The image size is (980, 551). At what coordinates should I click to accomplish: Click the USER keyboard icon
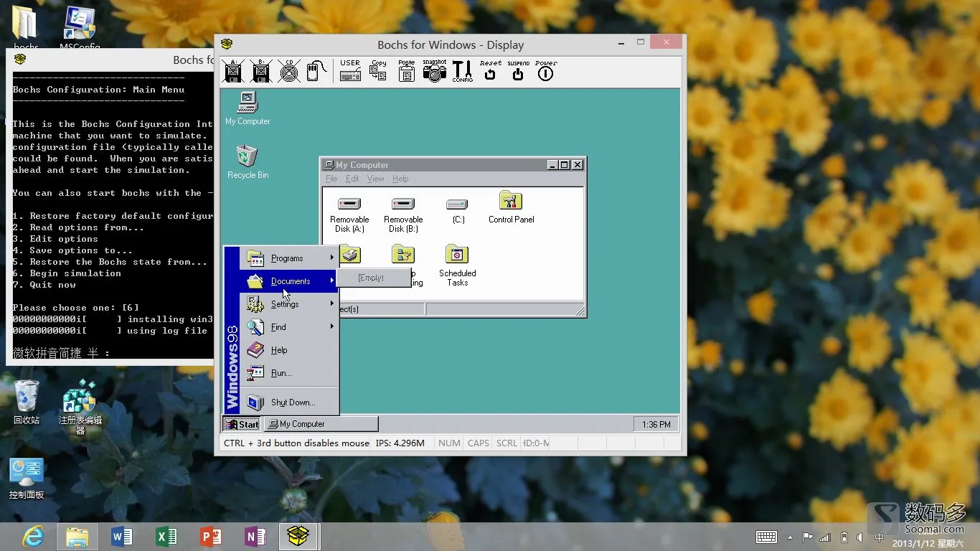pos(350,70)
